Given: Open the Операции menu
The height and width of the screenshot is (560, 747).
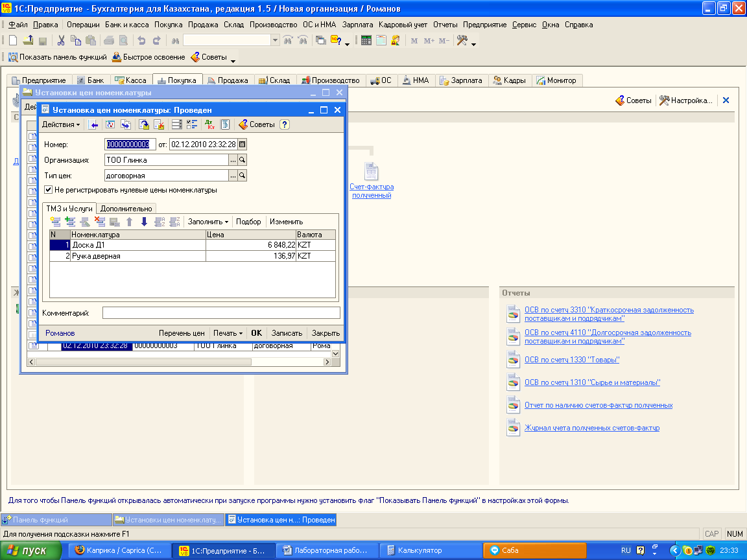Looking at the screenshot, I should click(83, 25).
